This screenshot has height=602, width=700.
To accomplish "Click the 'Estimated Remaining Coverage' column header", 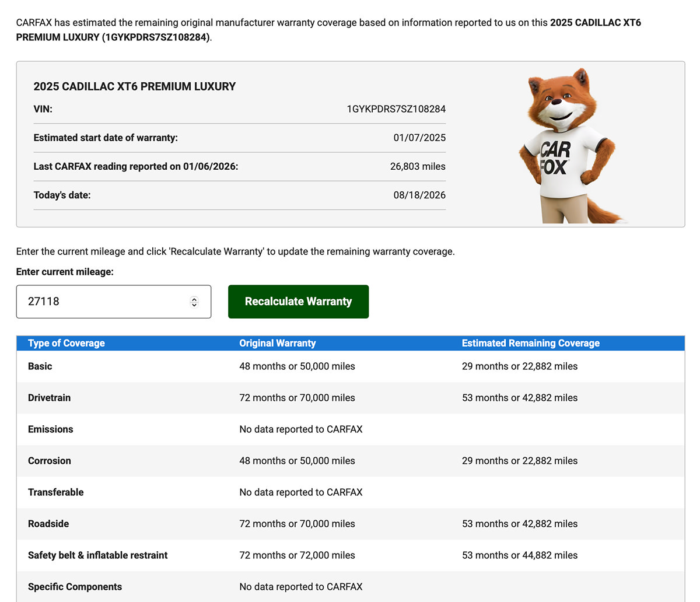I will 531,343.
